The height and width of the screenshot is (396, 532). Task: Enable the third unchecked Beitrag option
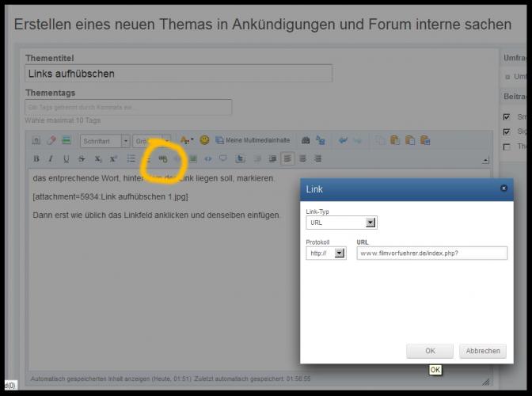pyautogui.click(x=507, y=147)
